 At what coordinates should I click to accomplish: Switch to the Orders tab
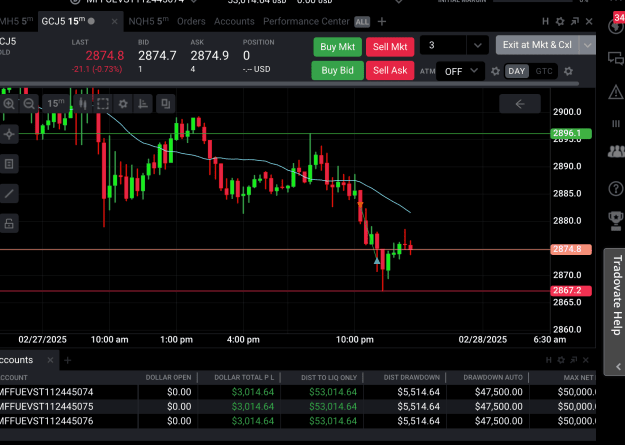[x=191, y=22]
